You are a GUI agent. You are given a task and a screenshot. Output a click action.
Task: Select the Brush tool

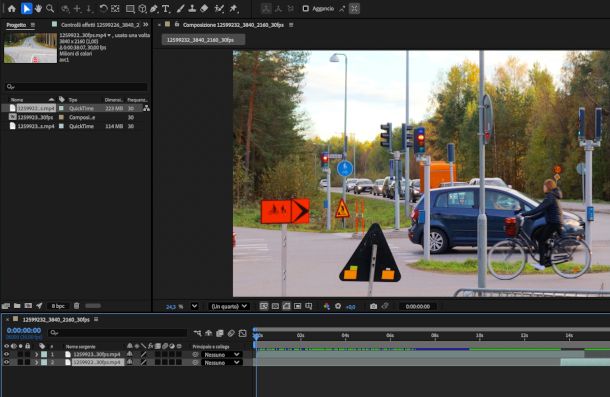coord(180,8)
